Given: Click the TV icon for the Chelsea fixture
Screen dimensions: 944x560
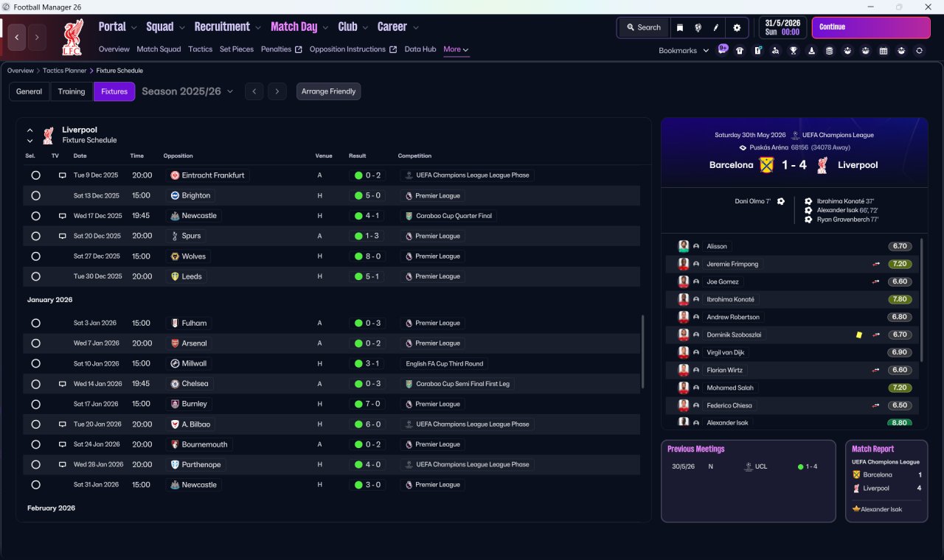Looking at the screenshot, I should [x=63, y=384].
